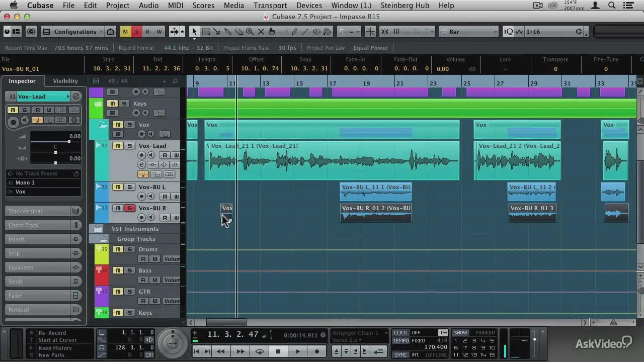Collapse the Vox folder track

tap(103, 125)
